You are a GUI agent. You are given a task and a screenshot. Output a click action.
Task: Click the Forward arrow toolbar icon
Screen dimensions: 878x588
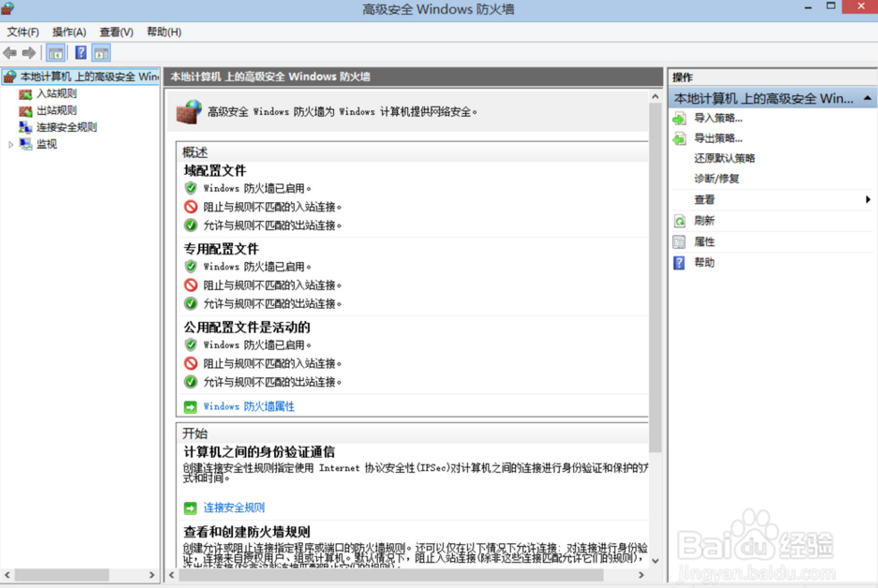click(x=29, y=53)
